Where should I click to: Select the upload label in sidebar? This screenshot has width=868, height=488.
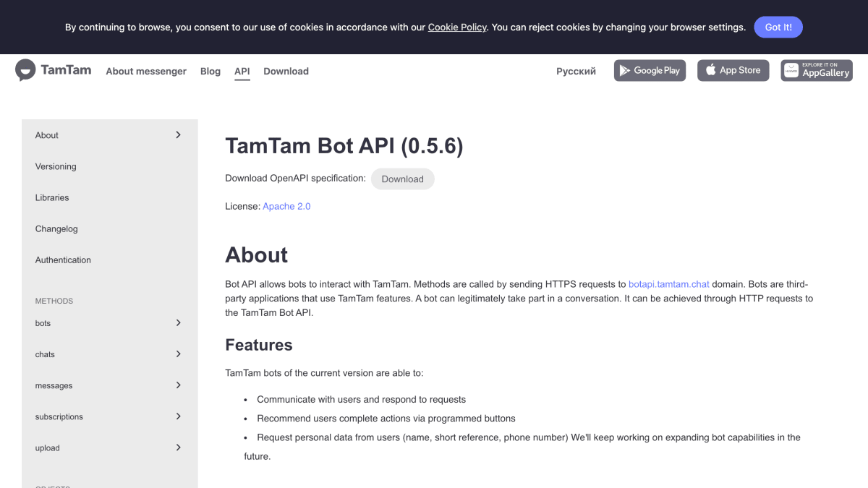point(48,448)
